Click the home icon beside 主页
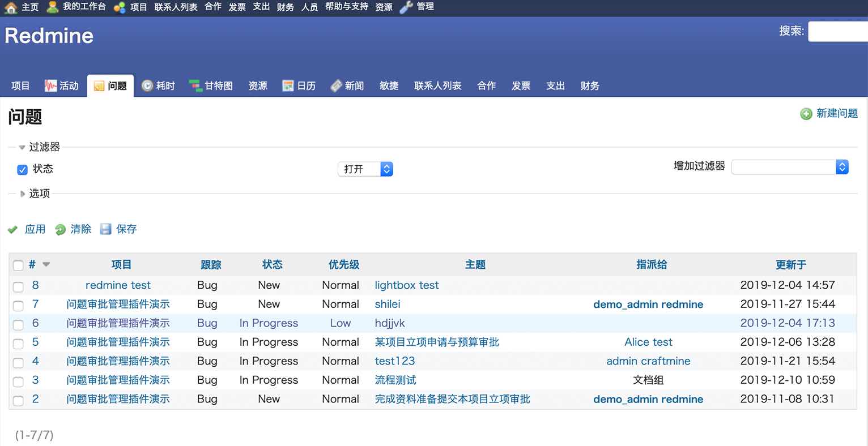The width and height of the screenshot is (868, 446). pyautogui.click(x=11, y=7)
